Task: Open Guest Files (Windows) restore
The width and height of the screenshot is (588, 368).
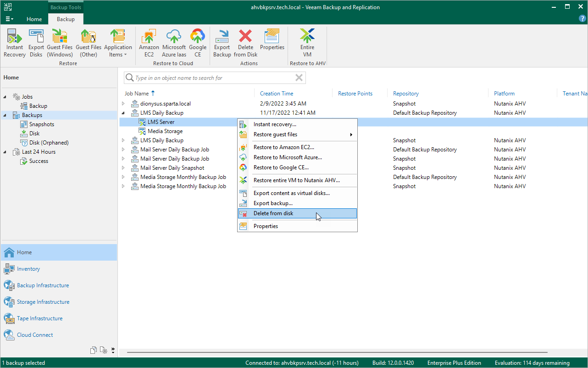Action: tap(60, 43)
